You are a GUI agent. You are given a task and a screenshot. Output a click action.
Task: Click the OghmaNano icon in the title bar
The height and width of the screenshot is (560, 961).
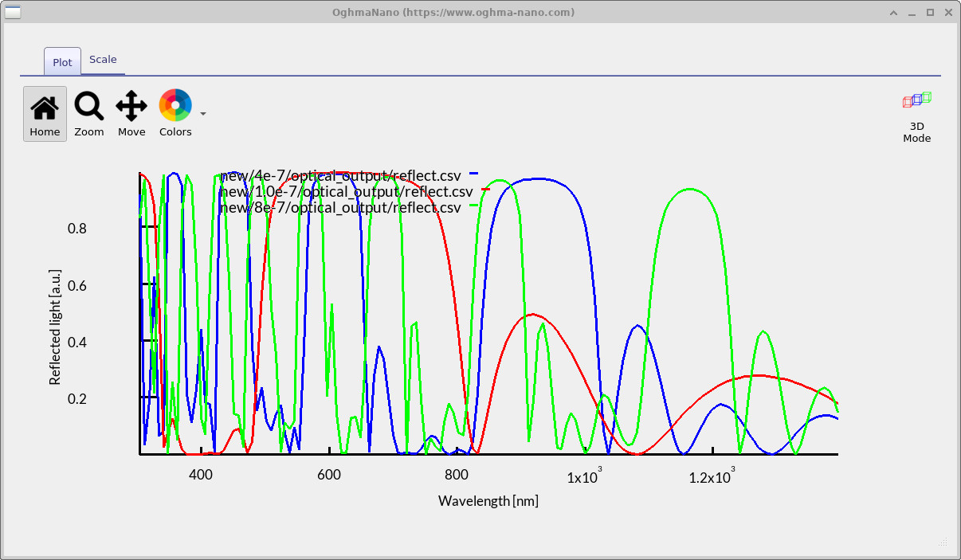click(11, 12)
